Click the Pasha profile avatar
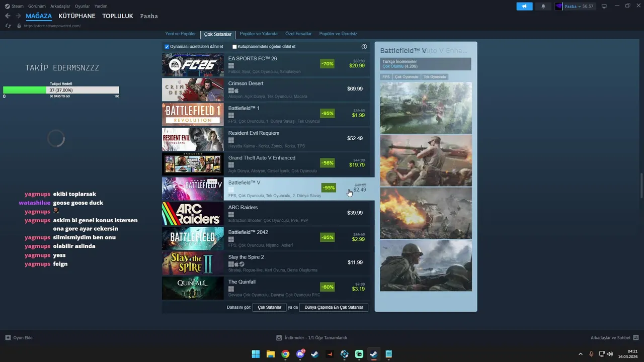Viewport: 644px width, 362px height. (x=558, y=6)
